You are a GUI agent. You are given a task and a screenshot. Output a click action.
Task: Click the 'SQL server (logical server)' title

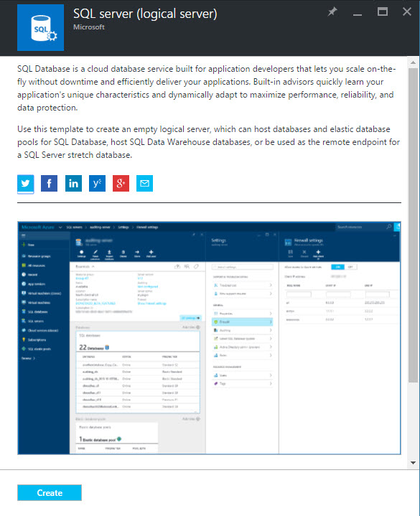pyautogui.click(x=145, y=14)
